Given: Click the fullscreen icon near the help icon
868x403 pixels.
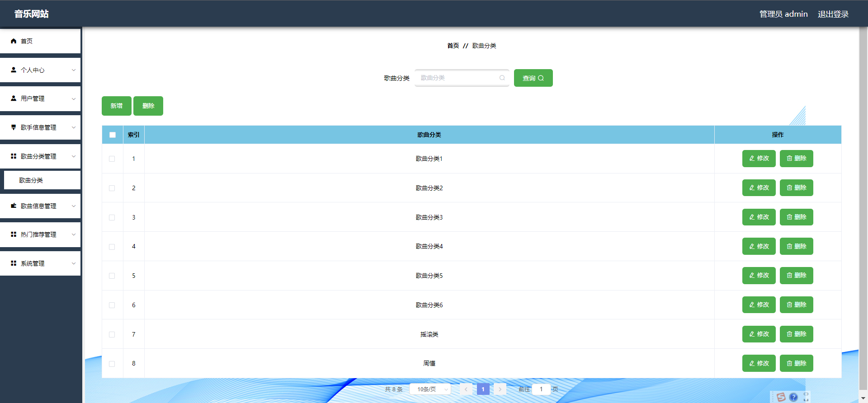Looking at the screenshot, I should [806, 397].
